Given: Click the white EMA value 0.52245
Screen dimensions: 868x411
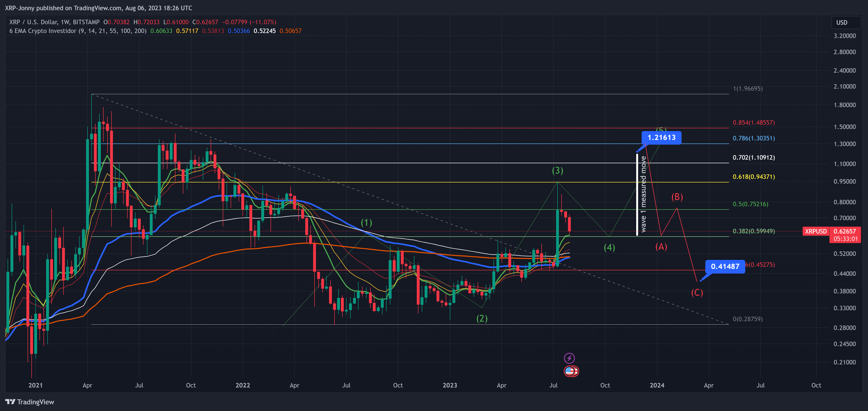Looking at the screenshot, I should [x=265, y=31].
